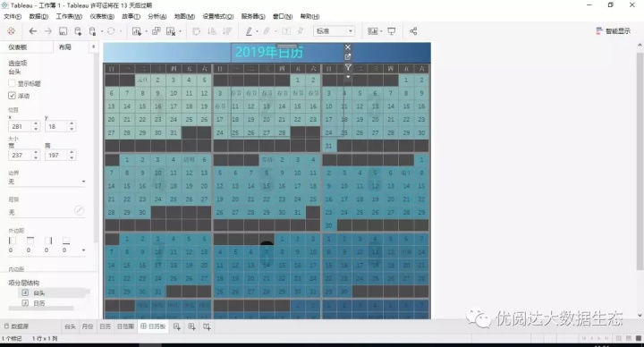Click the new worksheet chart icon
The height and width of the screenshot is (347, 644).
(x=136, y=31)
